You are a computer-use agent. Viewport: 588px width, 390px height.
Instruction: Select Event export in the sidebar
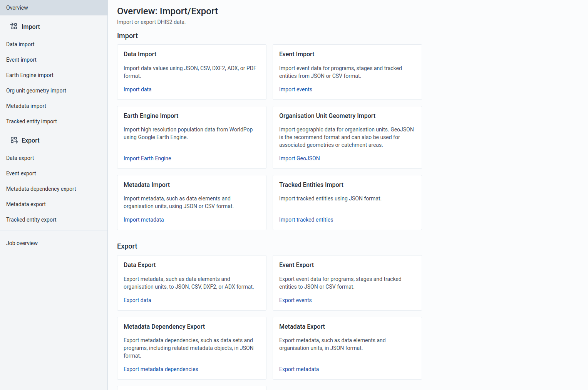(x=21, y=173)
